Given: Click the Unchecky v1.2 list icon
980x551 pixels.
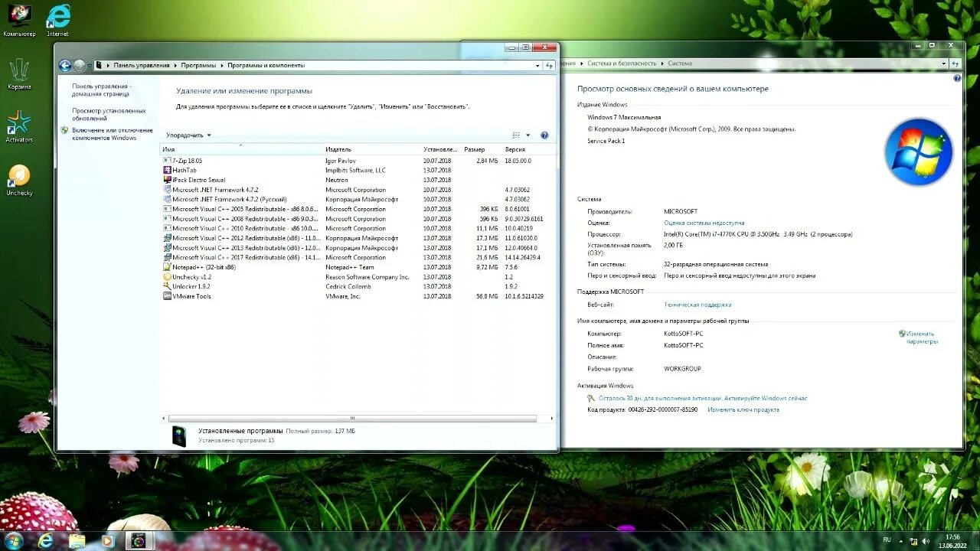Looking at the screenshot, I should pos(167,277).
